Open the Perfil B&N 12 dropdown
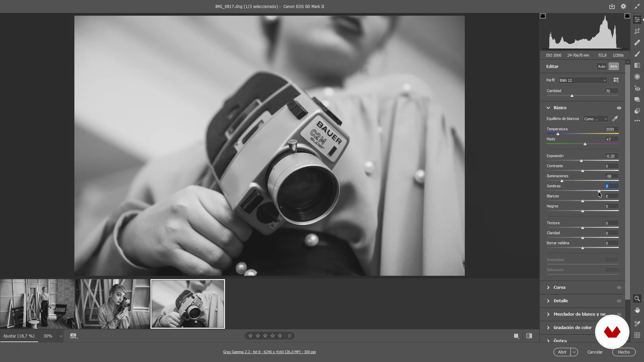The height and width of the screenshot is (362, 644). (583, 80)
